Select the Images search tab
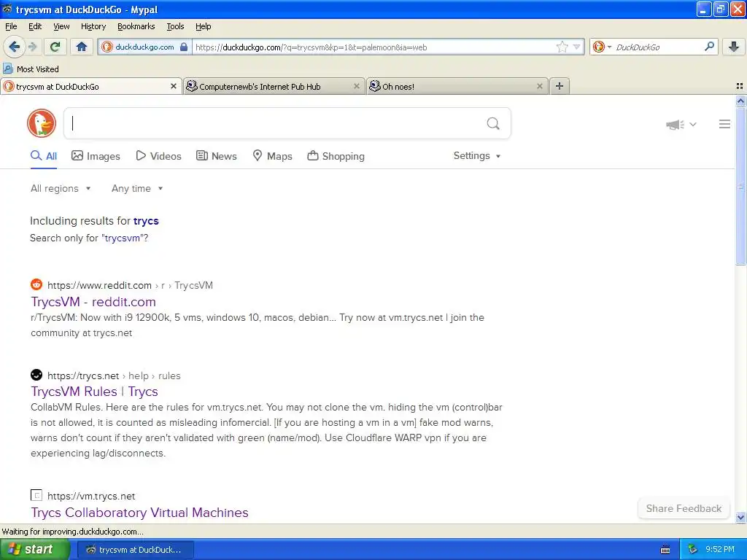 (96, 156)
